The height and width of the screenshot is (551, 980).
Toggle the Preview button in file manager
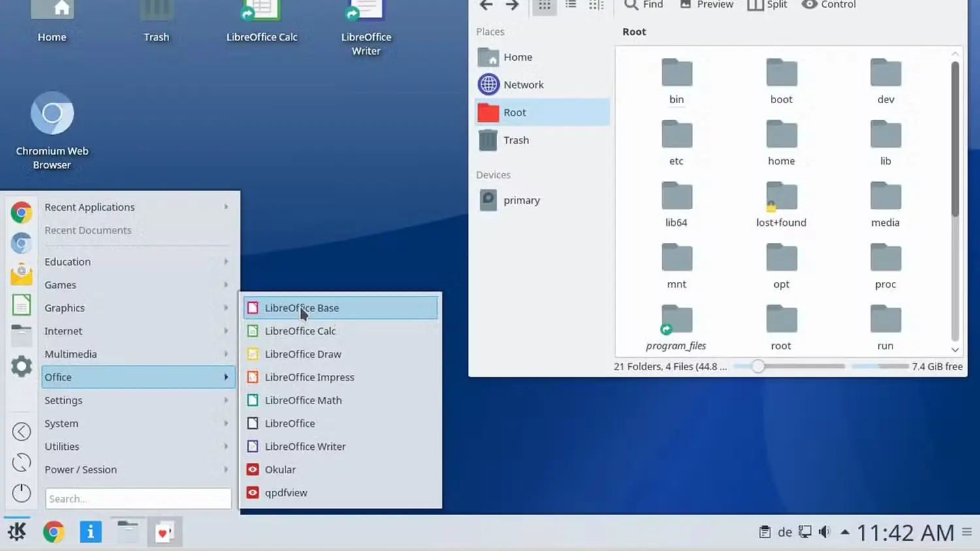point(707,5)
